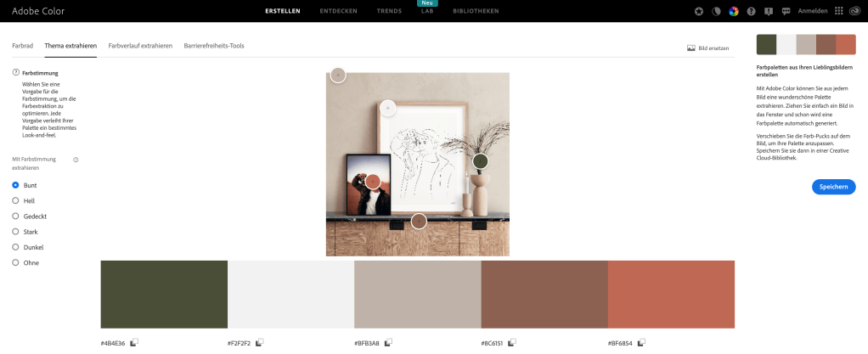
Task: Copy hex code #BF6B54 icon
Action: point(641,343)
